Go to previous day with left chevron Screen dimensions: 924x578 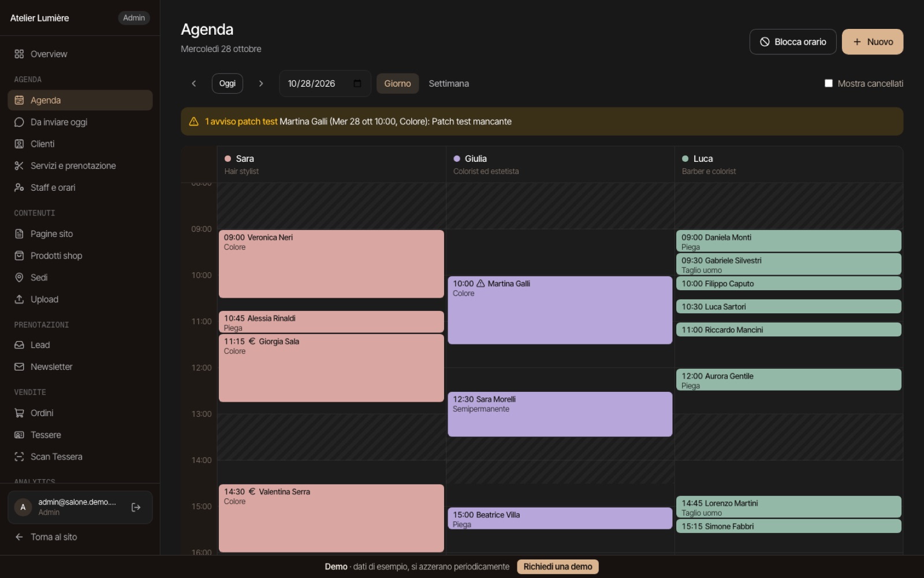coord(194,84)
